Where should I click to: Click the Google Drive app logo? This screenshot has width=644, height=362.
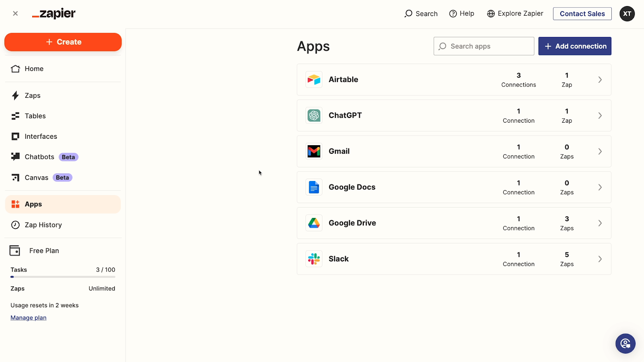click(x=314, y=223)
